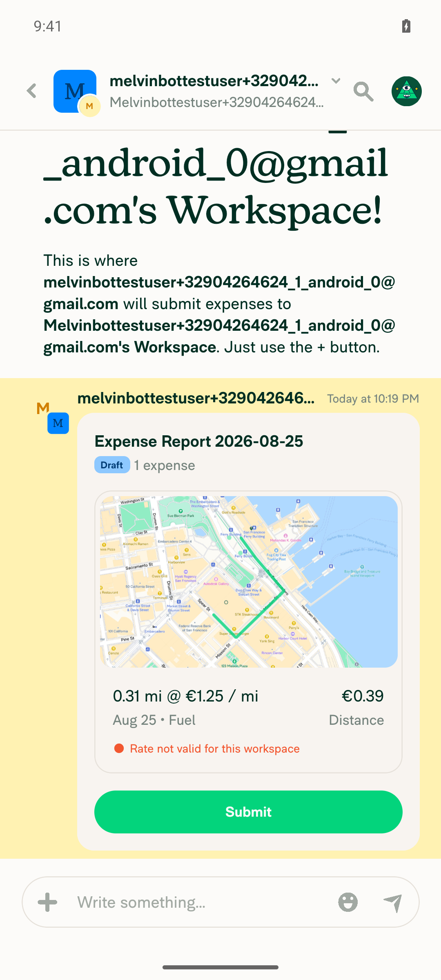Screen dimensions: 441x980
Task: Open the emoji picker
Action: (348, 902)
